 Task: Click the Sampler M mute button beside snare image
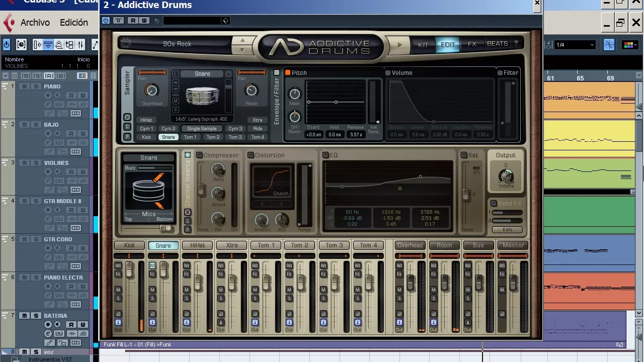point(176,101)
